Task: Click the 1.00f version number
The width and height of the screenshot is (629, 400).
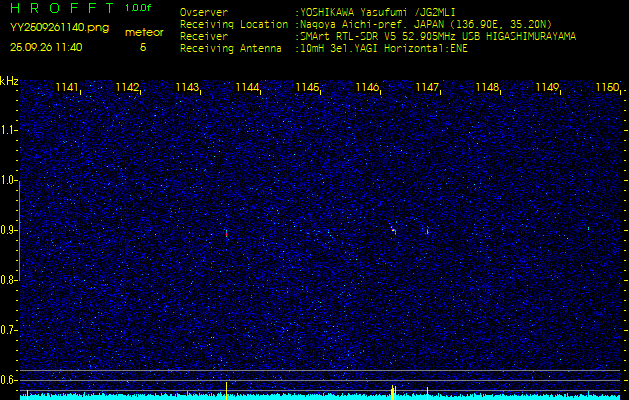Action: click(139, 8)
